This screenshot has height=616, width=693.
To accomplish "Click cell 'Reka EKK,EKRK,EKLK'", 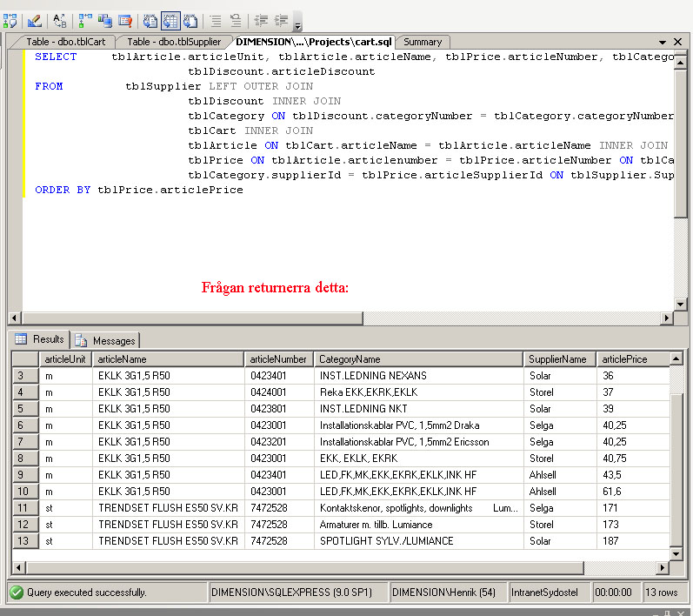I will click(x=418, y=392).
